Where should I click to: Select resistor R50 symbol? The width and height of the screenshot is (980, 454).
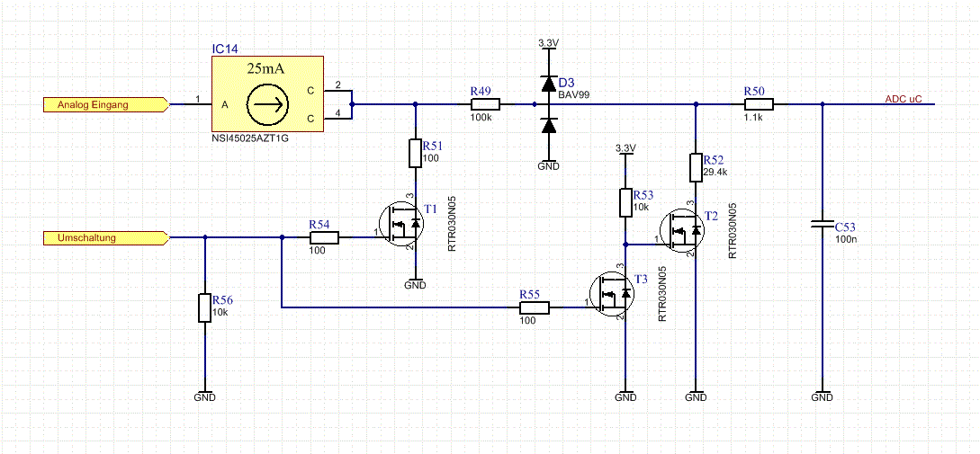click(759, 104)
